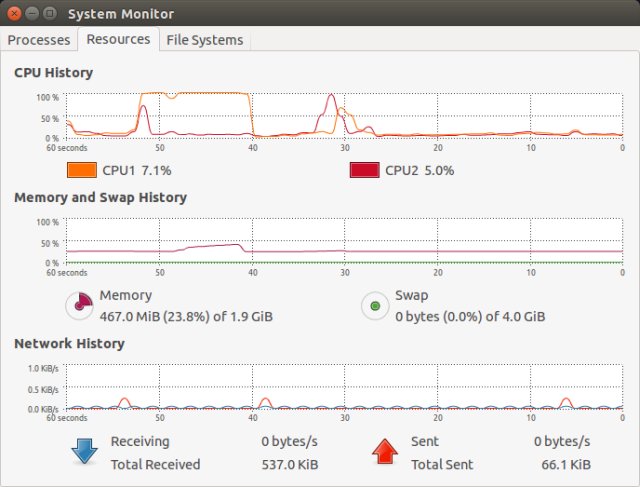
Task: Click the Total Sent 66.1 KiB value
Action: (x=565, y=464)
